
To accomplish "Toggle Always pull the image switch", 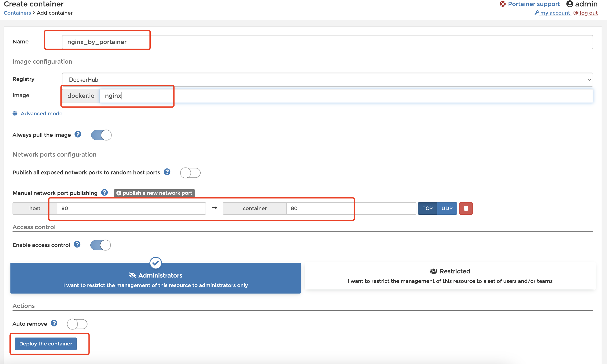I will click(101, 135).
